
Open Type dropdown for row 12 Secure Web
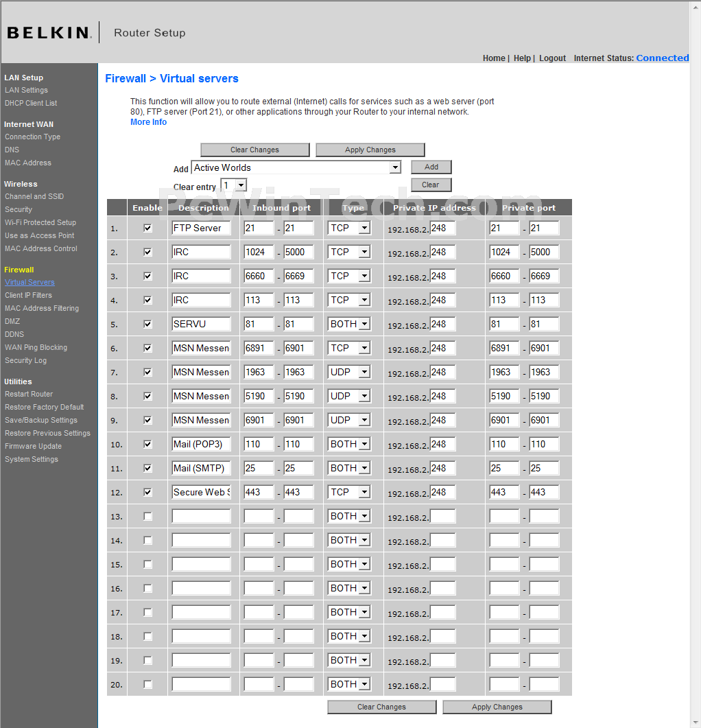pyautogui.click(x=349, y=492)
